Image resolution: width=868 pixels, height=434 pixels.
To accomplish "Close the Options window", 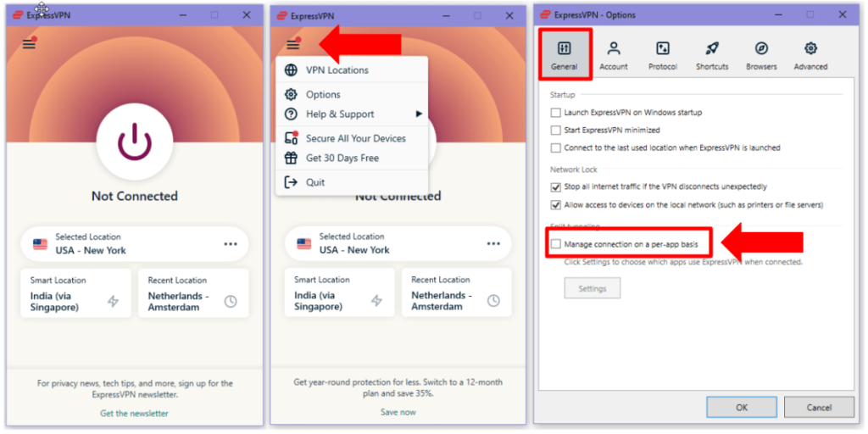I will [x=843, y=15].
